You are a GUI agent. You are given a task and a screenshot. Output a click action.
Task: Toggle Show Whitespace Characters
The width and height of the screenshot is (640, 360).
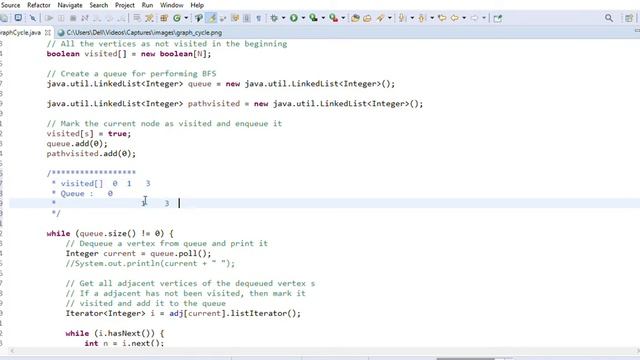pyautogui.click(x=258, y=18)
